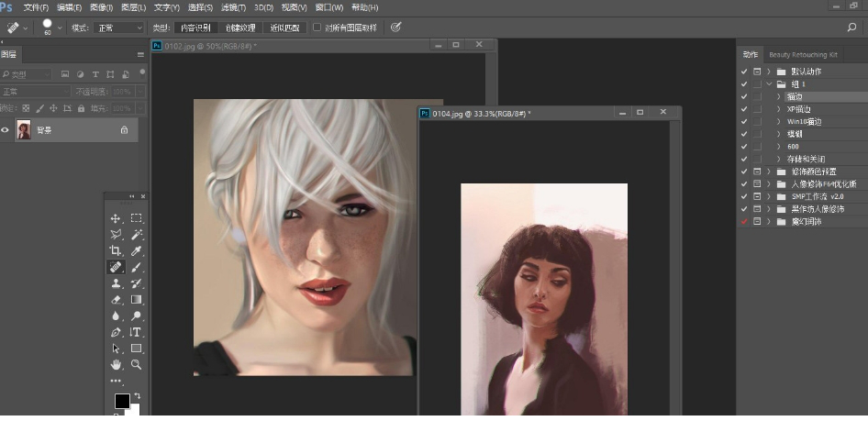
Task: Choose 创建纹理 type button
Action: 240,28
